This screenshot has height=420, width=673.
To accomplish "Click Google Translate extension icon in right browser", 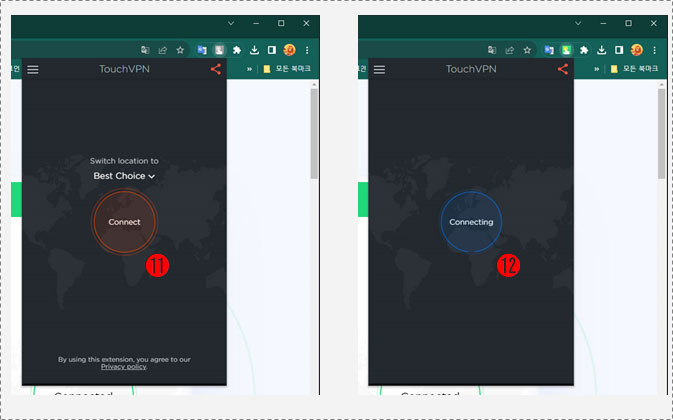I will point(549,50).
